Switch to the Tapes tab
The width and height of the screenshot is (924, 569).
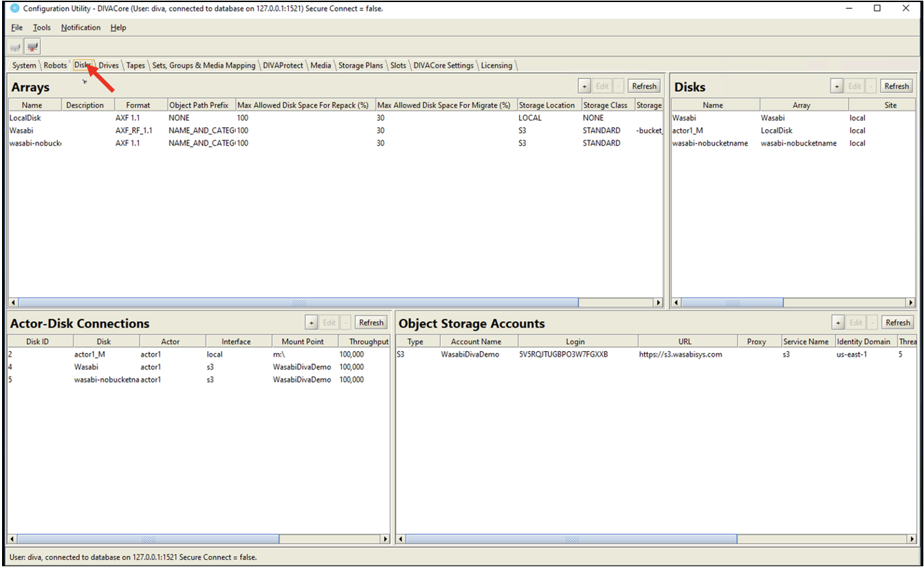135,65
